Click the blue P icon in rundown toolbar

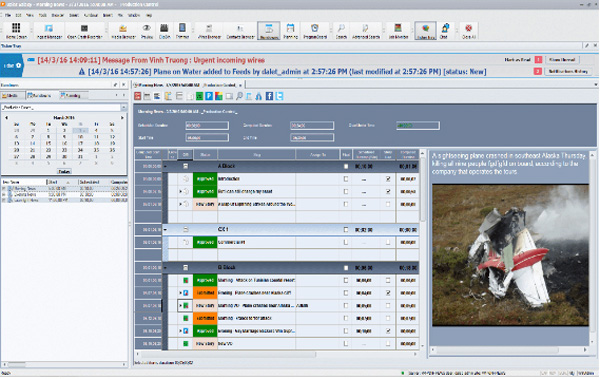click(x=209, y=96)
